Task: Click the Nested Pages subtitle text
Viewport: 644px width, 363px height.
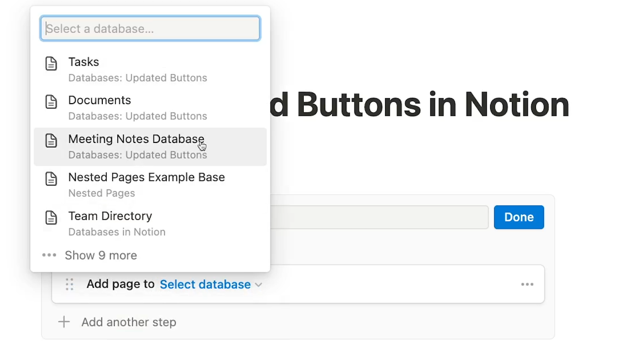Action: (x=101, y=193)
